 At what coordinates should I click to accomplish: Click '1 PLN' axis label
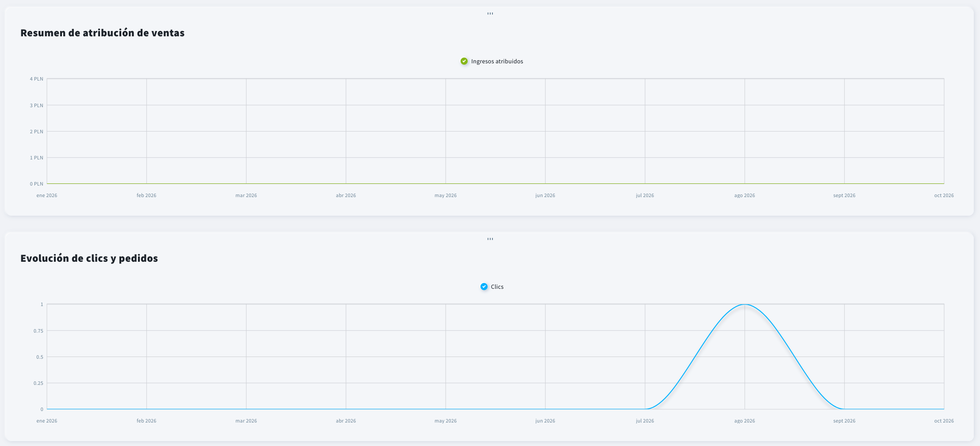point(37,158)
